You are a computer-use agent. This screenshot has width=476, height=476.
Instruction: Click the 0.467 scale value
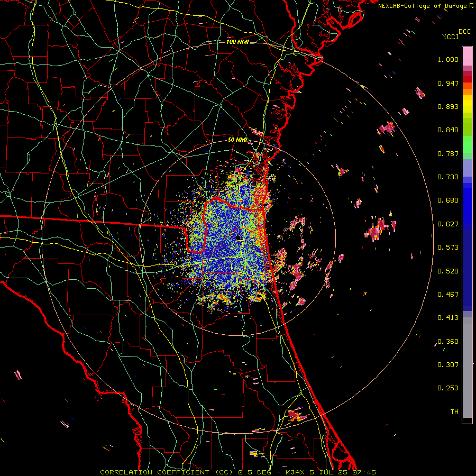448,295
